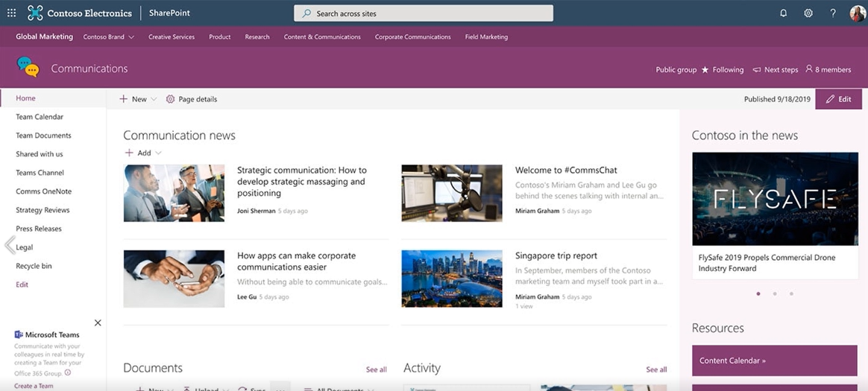Screen dimensions: 868x391
Task: Open the user profile avatar
Action: [858, 13]
